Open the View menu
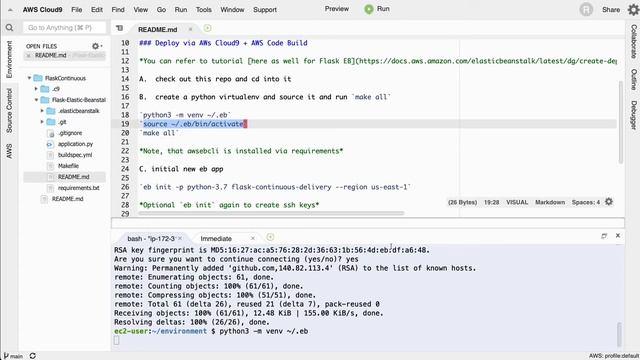This screenshot has height=360, width=640. [140, 9]
